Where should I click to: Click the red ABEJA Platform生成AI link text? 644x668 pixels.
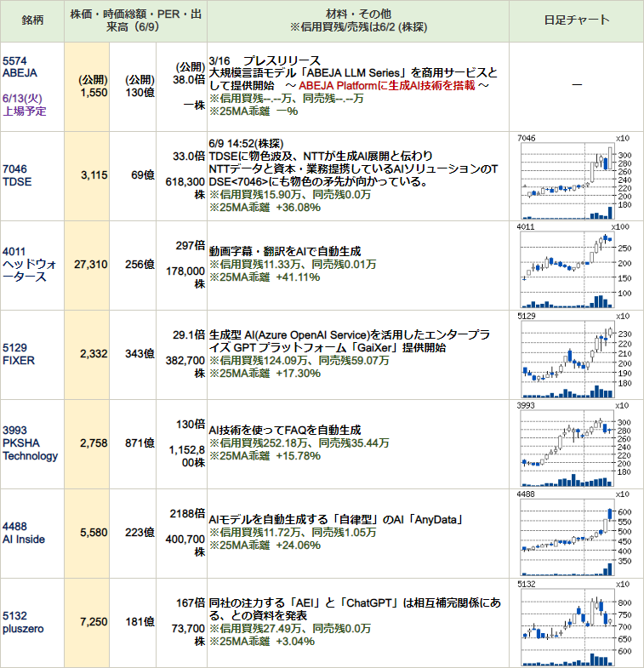387,86
